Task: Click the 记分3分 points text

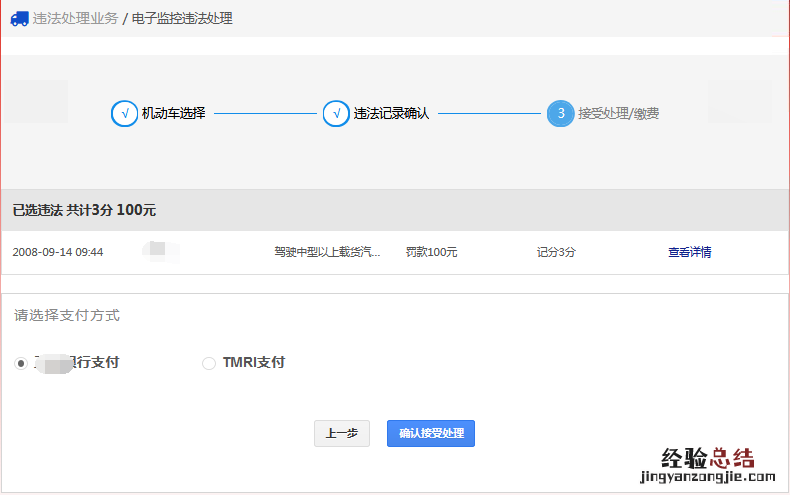Action: [x=556, y=252]
